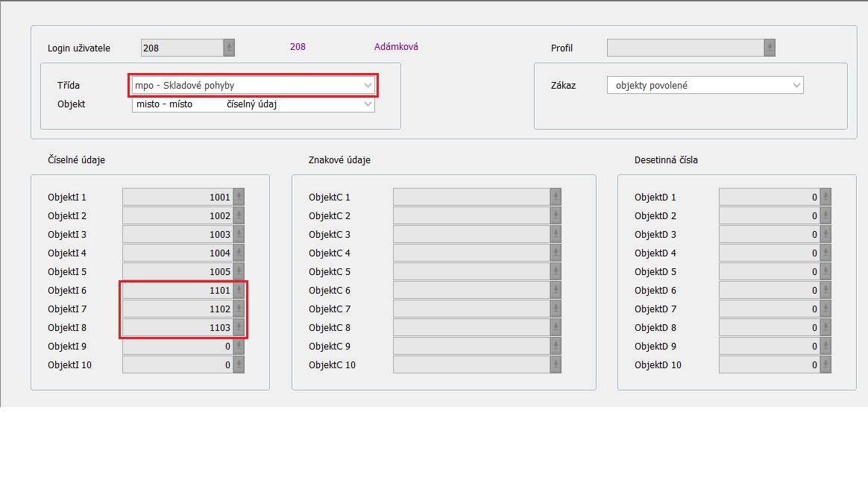Screen dimensions: 868x483
Task: Click the arrow icon beside ObjektI 6 field
Action: pos(239,290)
